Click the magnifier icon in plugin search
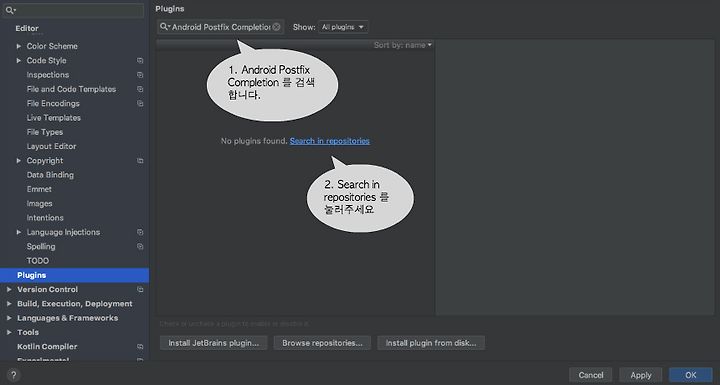 (164, 27)
